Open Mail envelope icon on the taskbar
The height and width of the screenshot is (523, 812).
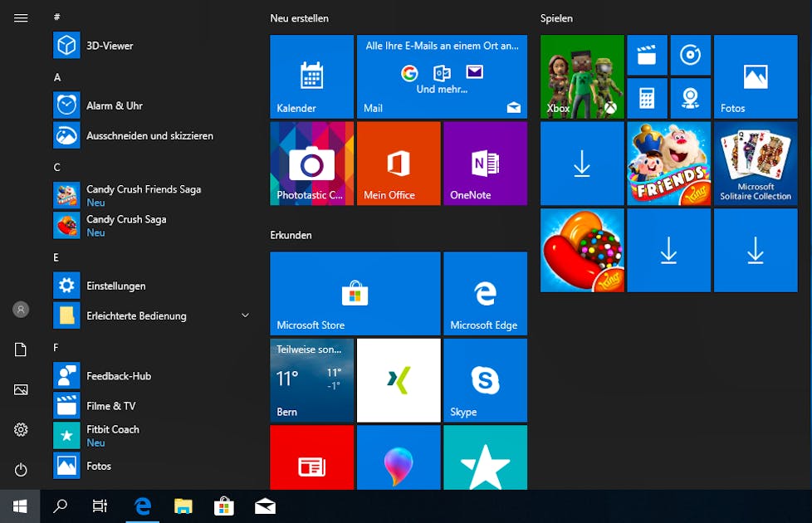click(265, 506)
